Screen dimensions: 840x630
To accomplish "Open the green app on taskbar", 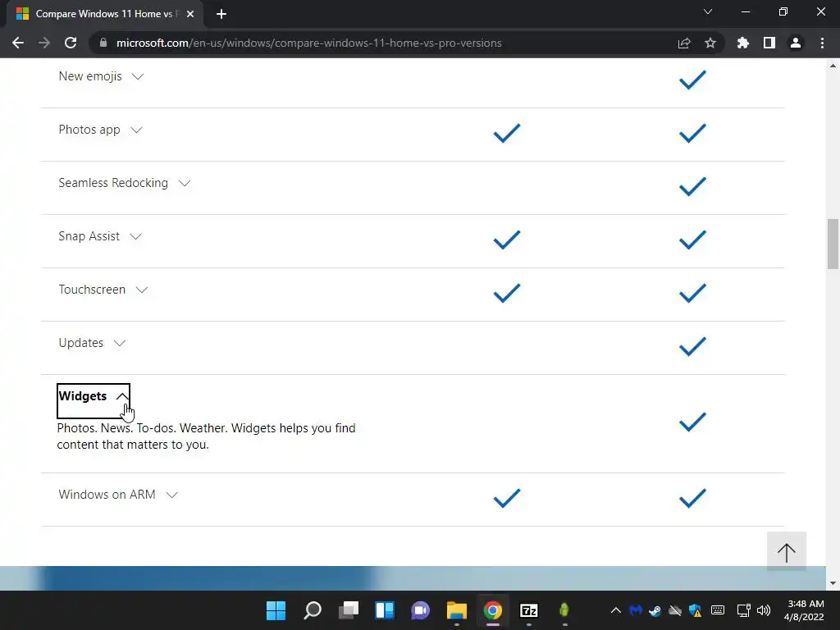I will (x=564, y=610).
